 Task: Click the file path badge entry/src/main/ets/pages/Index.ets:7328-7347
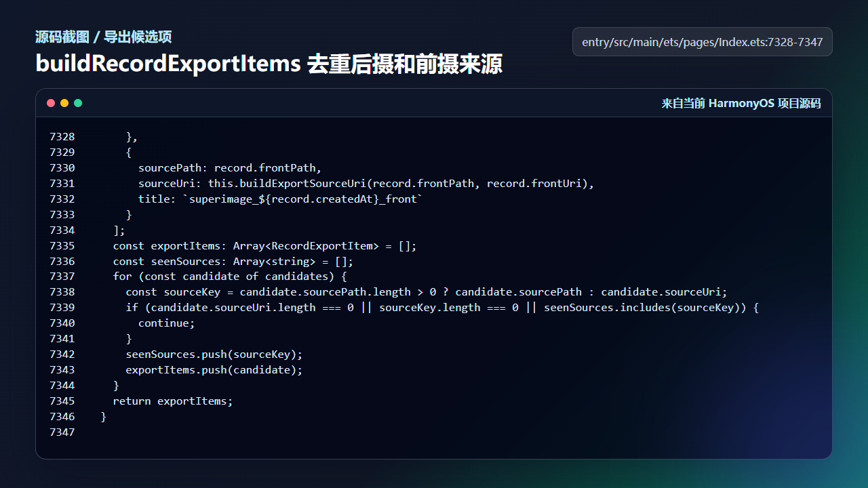click(x=703, y=42)
